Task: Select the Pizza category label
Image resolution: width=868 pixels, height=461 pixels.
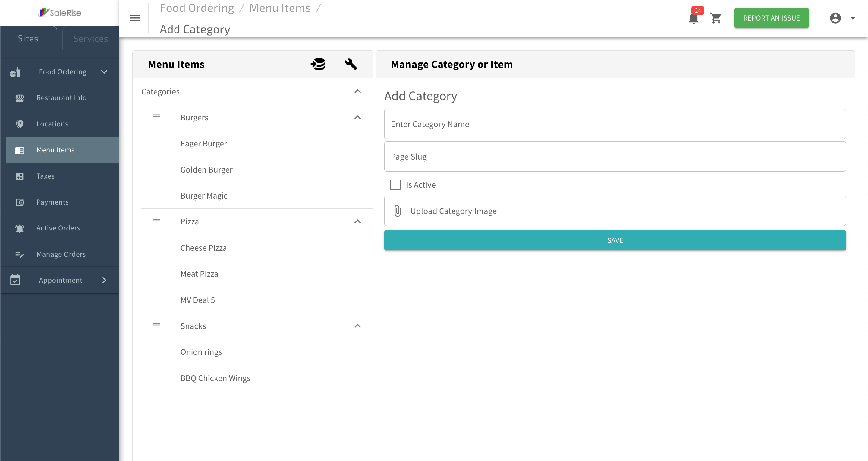Action: coord(189,221)
